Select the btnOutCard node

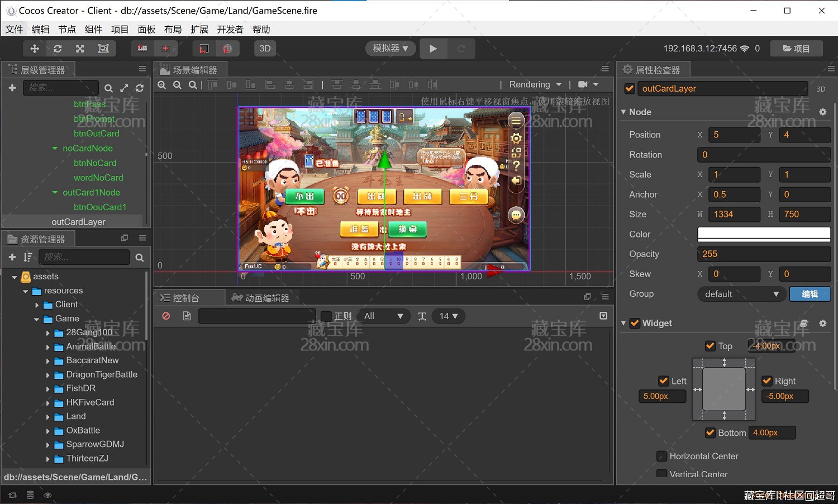97,134
